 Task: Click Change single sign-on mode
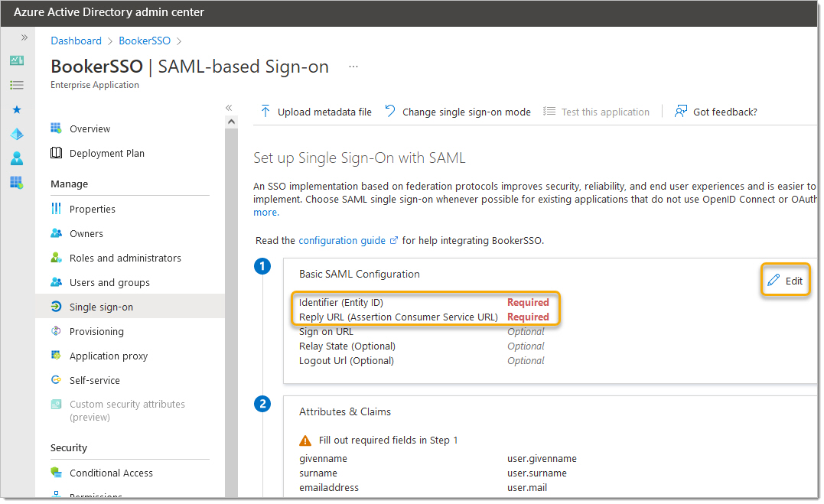[458, 112]
